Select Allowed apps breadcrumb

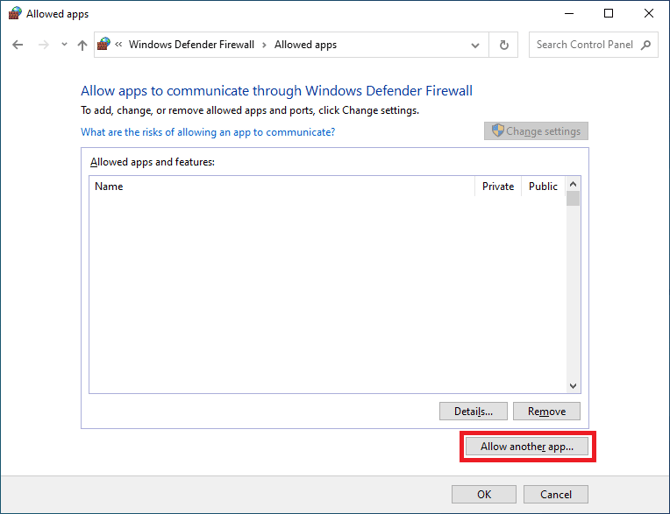[x=306, y=44]
